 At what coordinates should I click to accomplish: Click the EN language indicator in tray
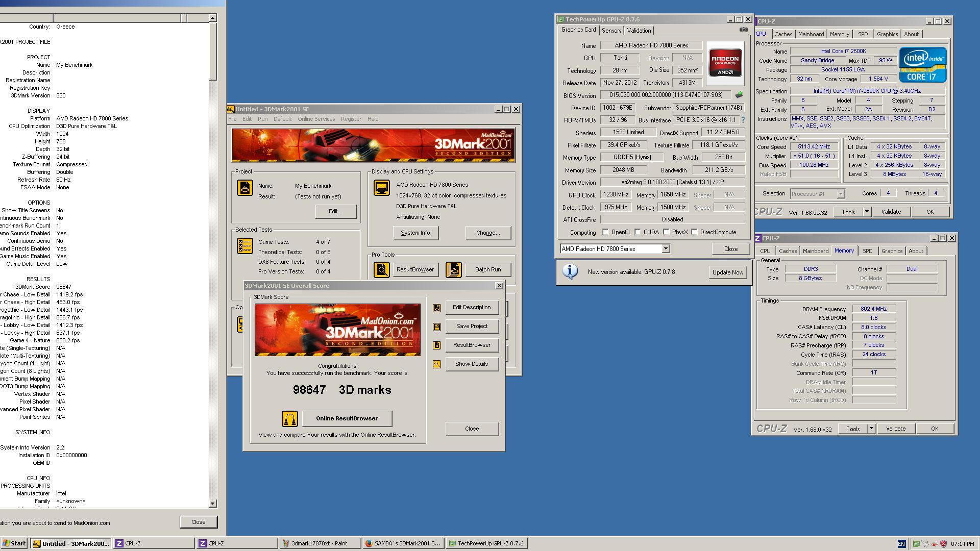pyautogui.click(x=901, y=544)
